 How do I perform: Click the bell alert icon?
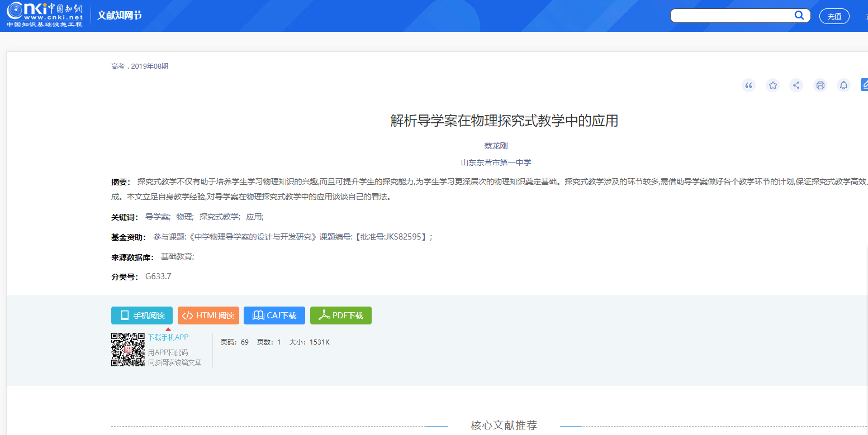tap(843, 85)
